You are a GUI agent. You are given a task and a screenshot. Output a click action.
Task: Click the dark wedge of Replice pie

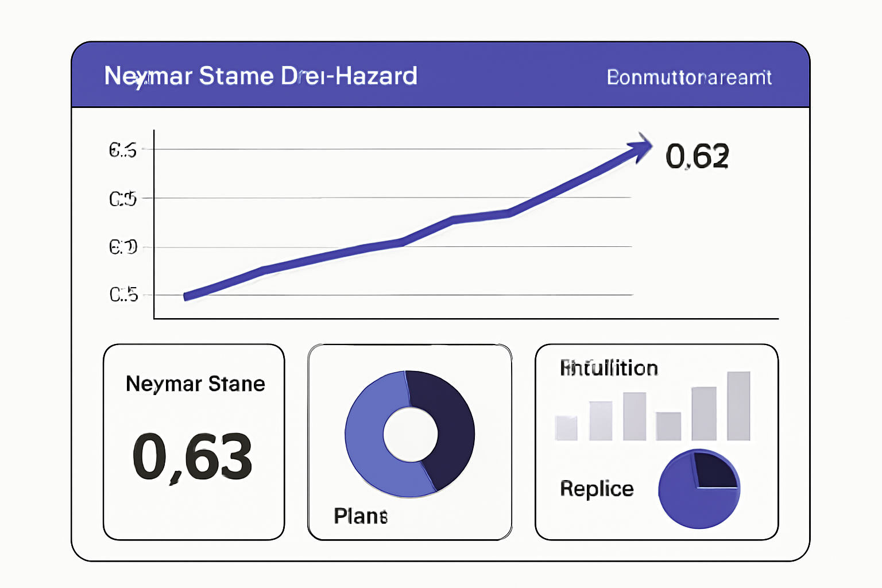(x=715, y=468)
